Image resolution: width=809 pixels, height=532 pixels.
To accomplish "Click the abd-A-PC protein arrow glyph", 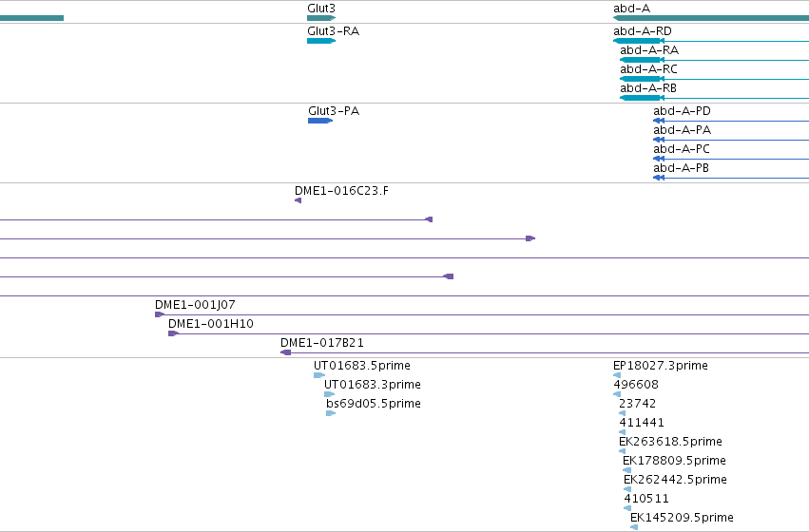I will (659, 159).
